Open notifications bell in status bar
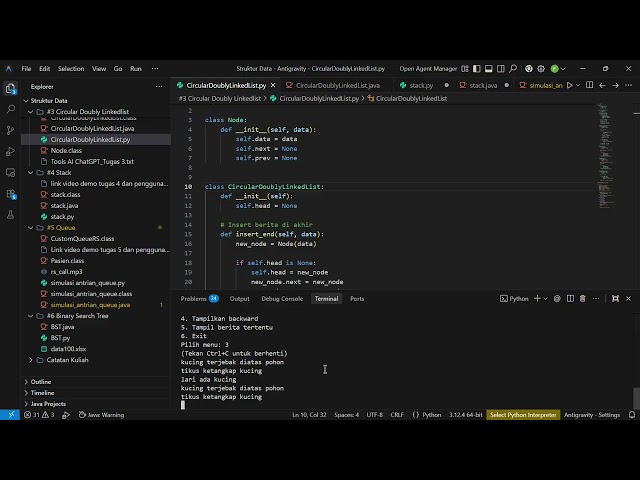The width and height of the screenshot is (640, 480). click(632, 415)
